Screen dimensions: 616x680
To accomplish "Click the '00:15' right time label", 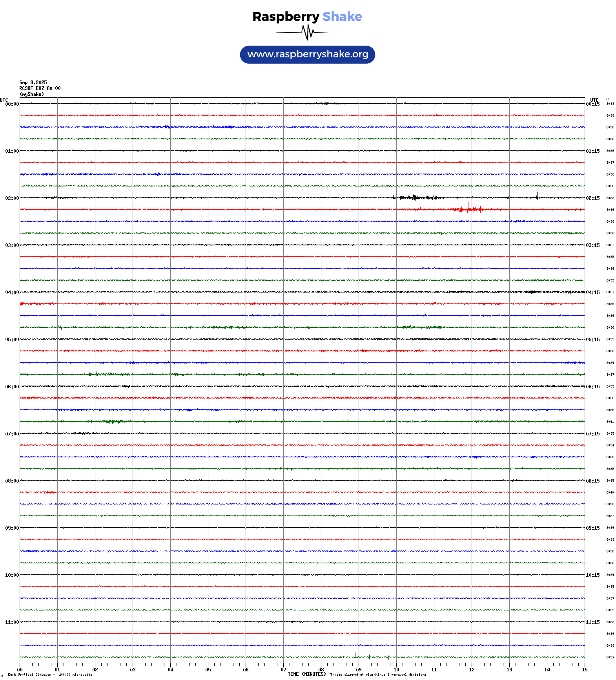I will coord(593,104).
